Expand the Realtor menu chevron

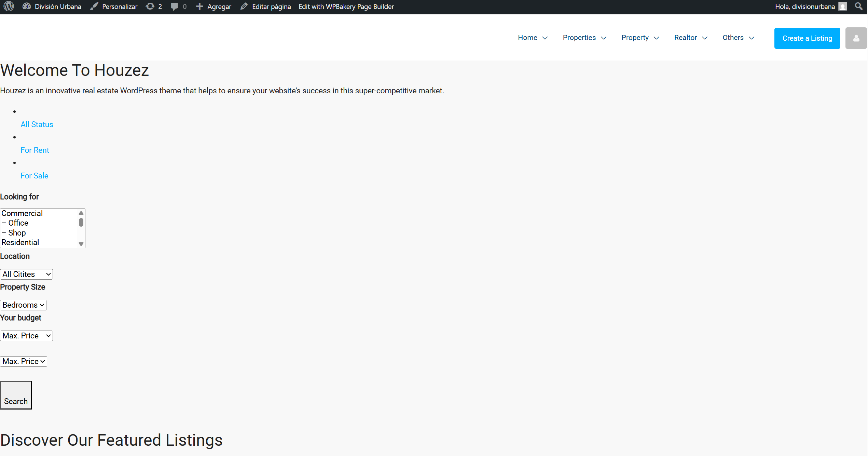tap(705, 38)
